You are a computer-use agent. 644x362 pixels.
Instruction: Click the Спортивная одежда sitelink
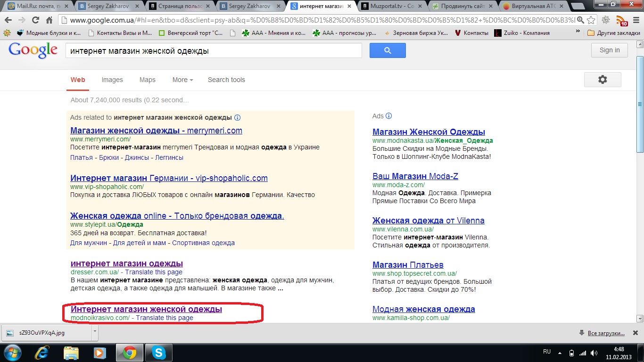pos(203,243)
